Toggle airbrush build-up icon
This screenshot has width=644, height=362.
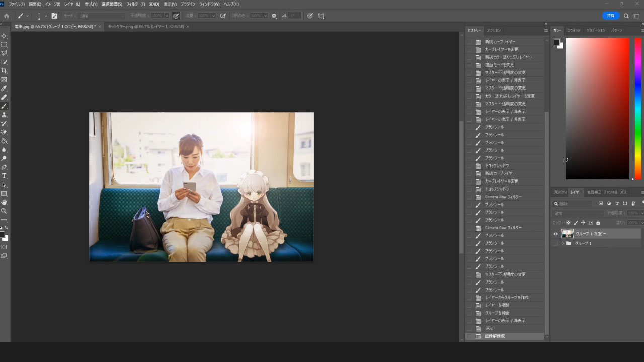(223, 16)
